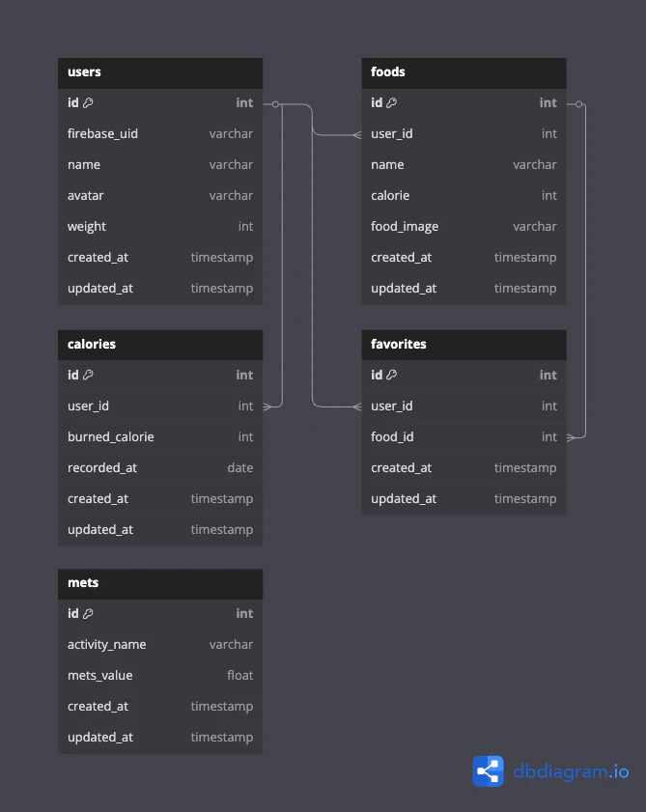Select the updated_at row in favorites table
The height and width of the screenshot is (812, 646).
click(463, 499)
